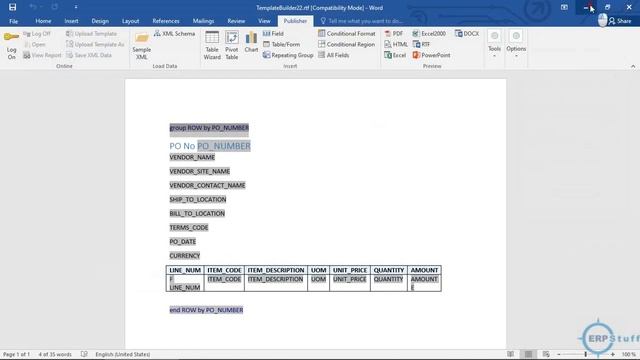Insert a Field
Screen dimensions: 640x360
[273, 33]
